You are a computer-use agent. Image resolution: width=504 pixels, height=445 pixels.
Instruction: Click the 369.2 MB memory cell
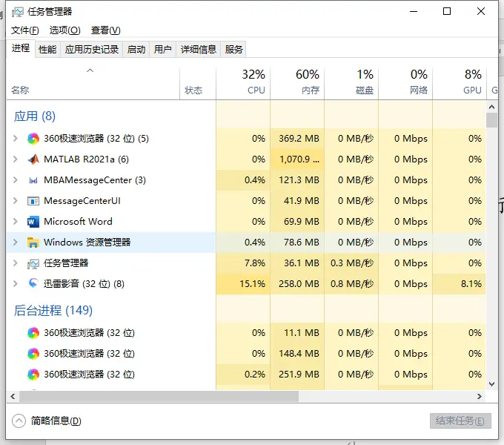[x=297, y=139]
